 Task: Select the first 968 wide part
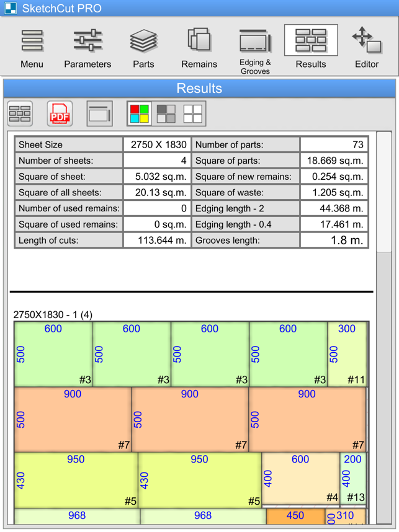coord(77,516)
